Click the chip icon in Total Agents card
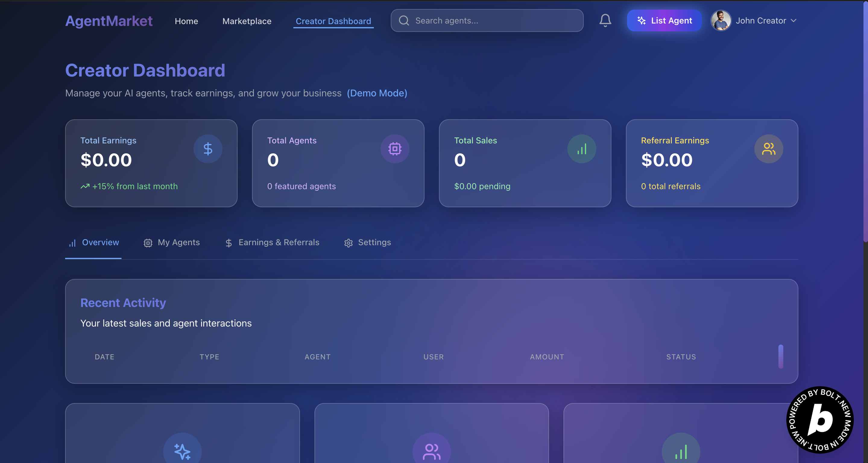 click(395, 149)
